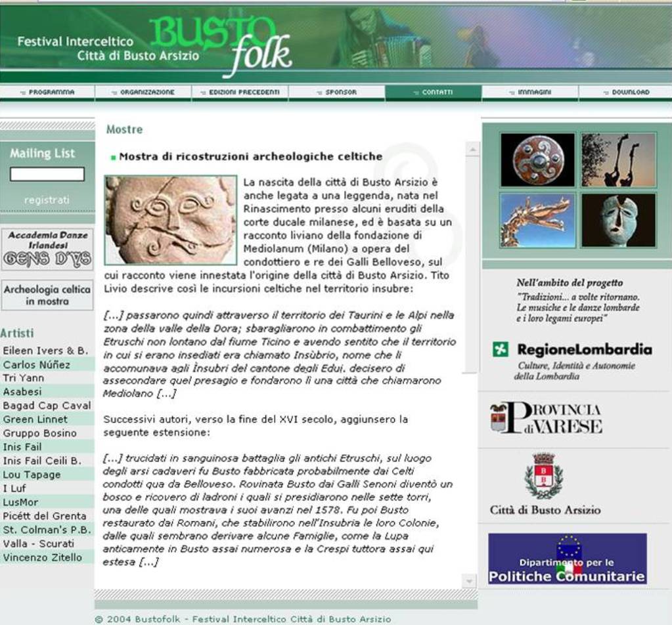Screen dimensions: 672x625
Task: Click the scroll up arrow of the article
Action: point(472,150)
